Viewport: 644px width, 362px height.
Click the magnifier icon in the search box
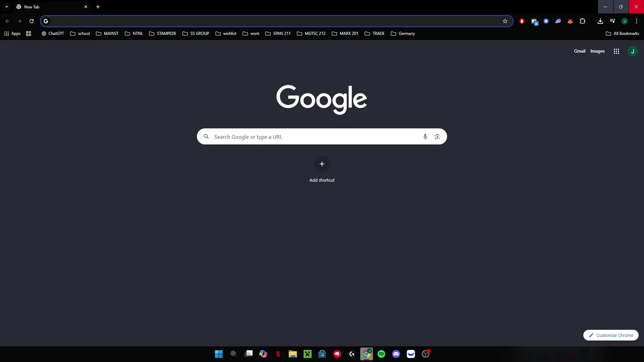point(206,137)
